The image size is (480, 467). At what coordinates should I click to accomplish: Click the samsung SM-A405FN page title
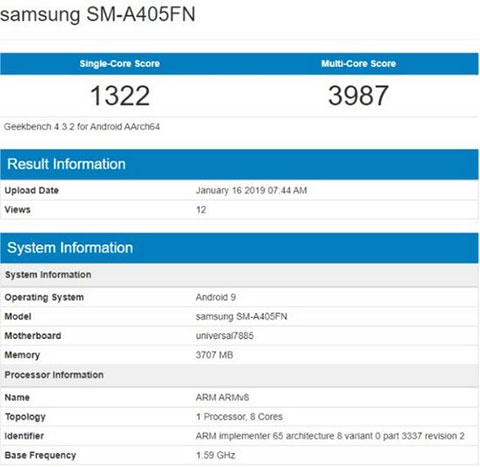point(97,14)
